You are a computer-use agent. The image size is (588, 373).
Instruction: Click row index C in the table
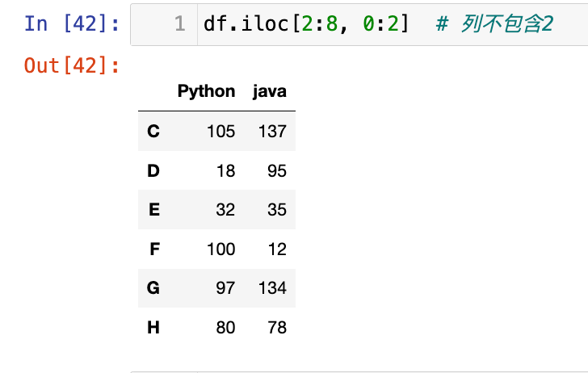pos(153,131)
